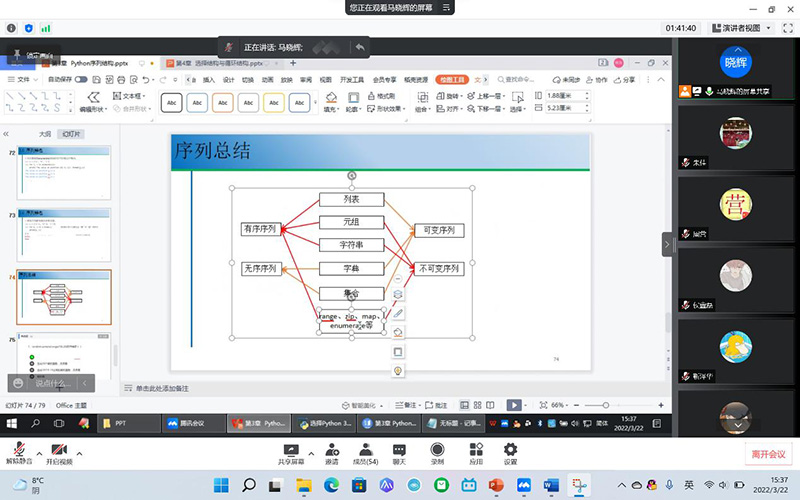800x500 pixels.
Task: Click the Share button in WPS
Action: (x=624, y=80)
